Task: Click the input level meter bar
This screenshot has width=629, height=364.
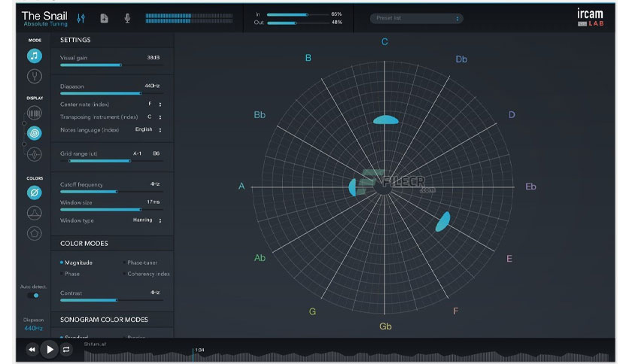Action: [x=189, y=18]
